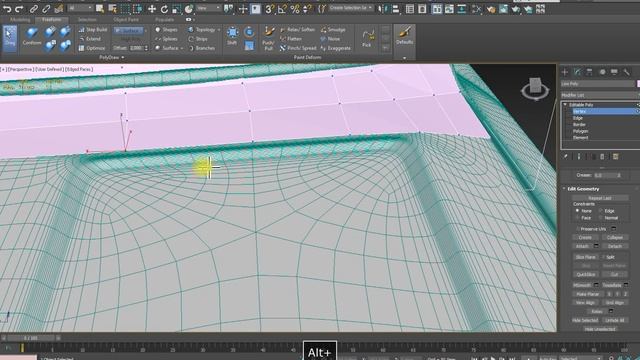Open the selection filter dropdown
This screenshot has height=360, width=640.
pyautogui.click(x=80, y=9)
